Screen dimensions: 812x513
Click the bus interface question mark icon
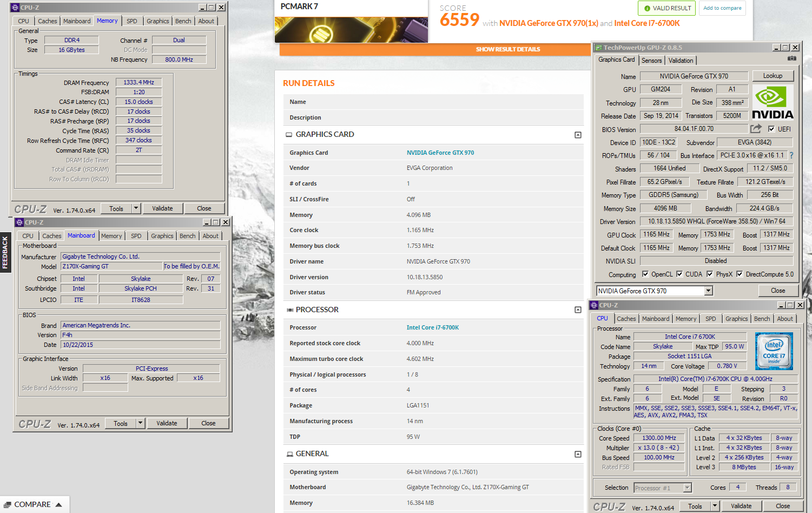click(791, 155)
